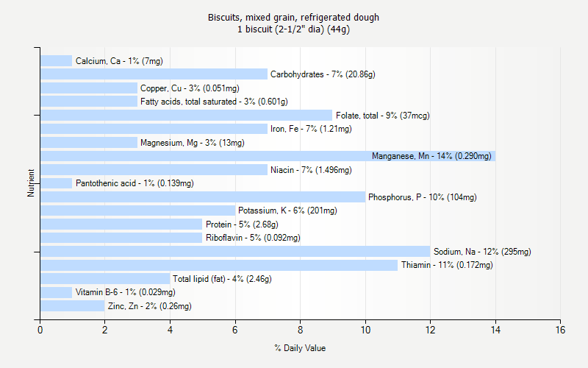Click the Pantothenic acid bar in the chart
588x368 pixels.
(x=57, y=183)
